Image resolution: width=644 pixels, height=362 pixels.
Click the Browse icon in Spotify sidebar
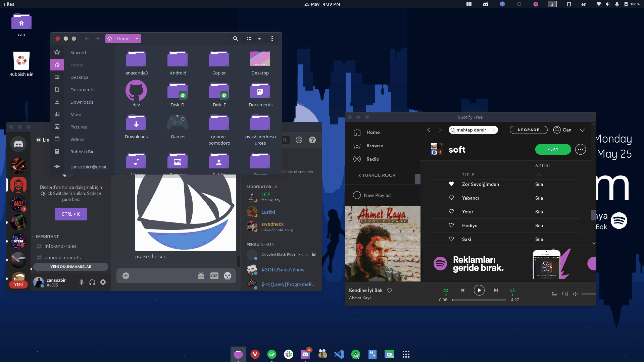(357, 146)
